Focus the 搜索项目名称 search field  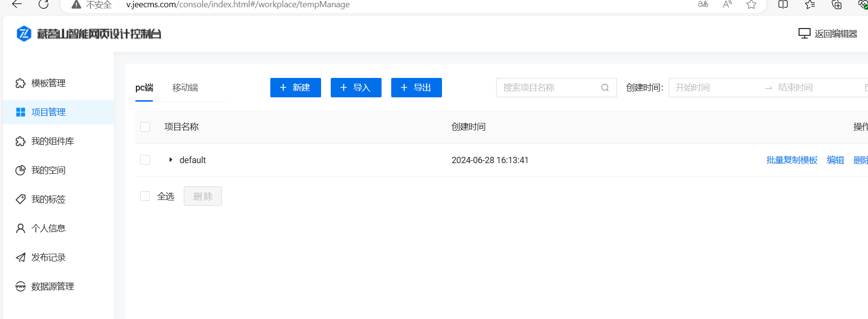click(556, 88)
